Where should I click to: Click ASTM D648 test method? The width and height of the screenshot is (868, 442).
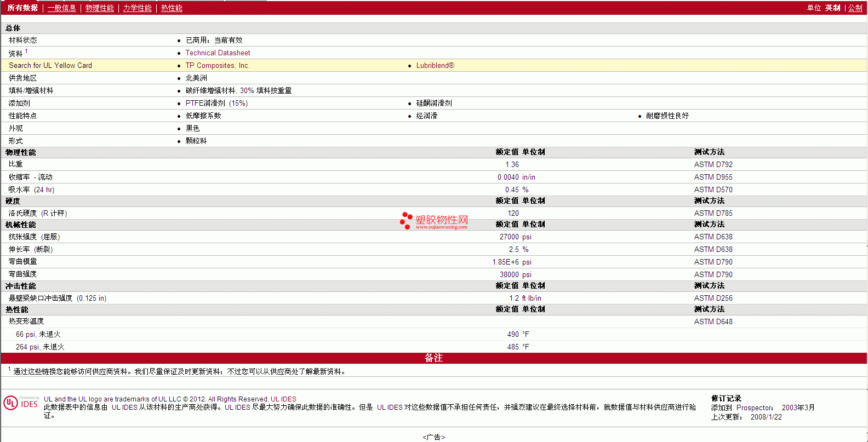pos(713,322)
